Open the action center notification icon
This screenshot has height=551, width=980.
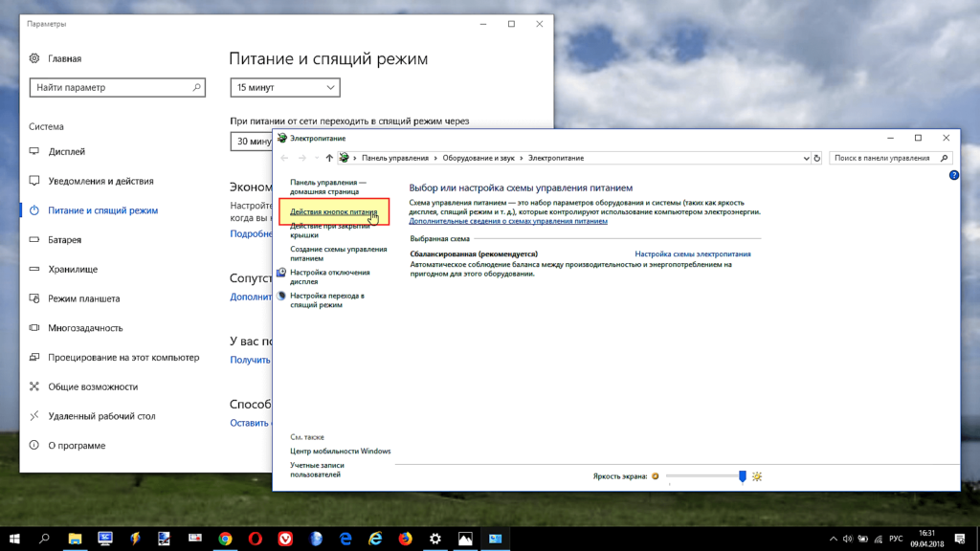pos(959,539)
